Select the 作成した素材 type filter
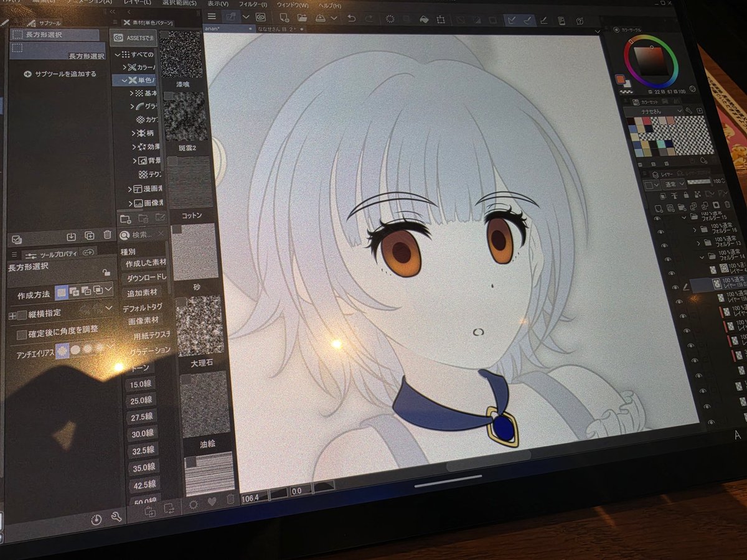This screenshot has width=747, height=560. (x=145, y=264)
